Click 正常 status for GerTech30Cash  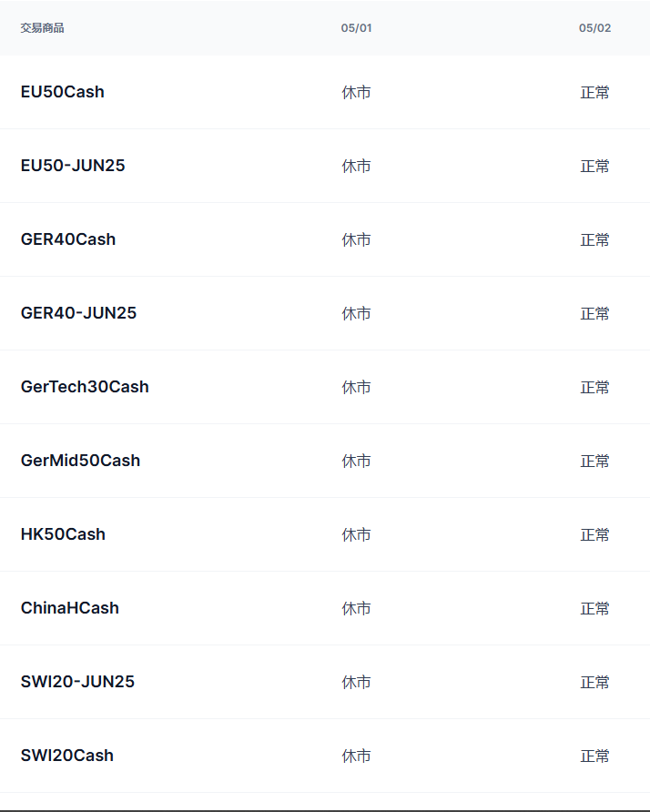(594, 388)
